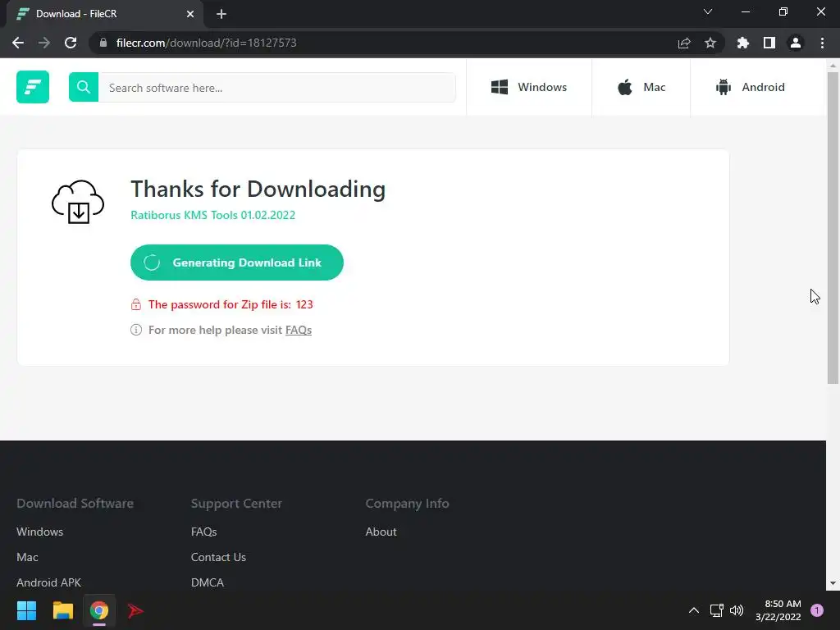
Task: Open the Windows Start menu
Action: pos(26,610)
